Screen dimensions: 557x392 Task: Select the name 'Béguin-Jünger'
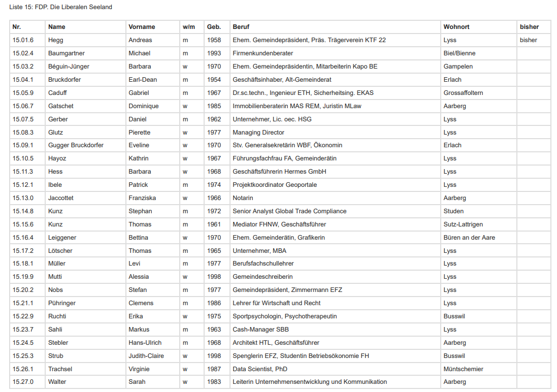[x=69, y=67]
